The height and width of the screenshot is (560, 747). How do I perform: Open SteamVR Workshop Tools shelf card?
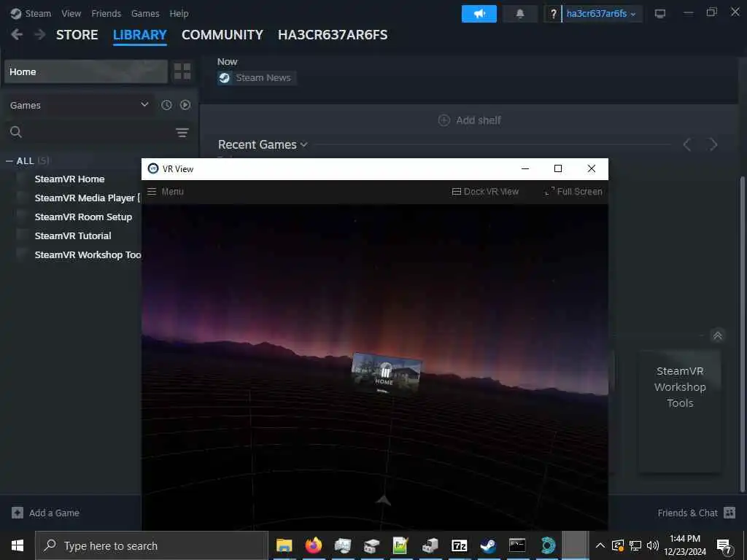coord(680,412)
